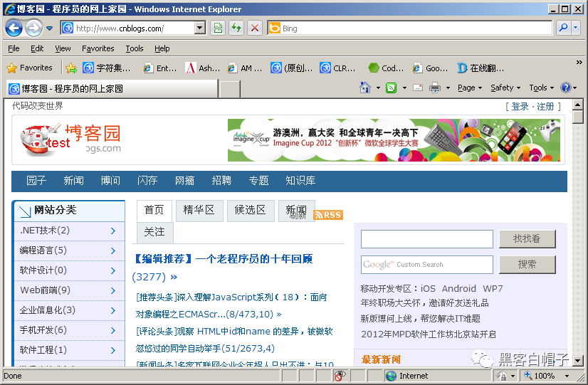Click the 登录 login link
This screenshot has height=385, width=588.
520,107
